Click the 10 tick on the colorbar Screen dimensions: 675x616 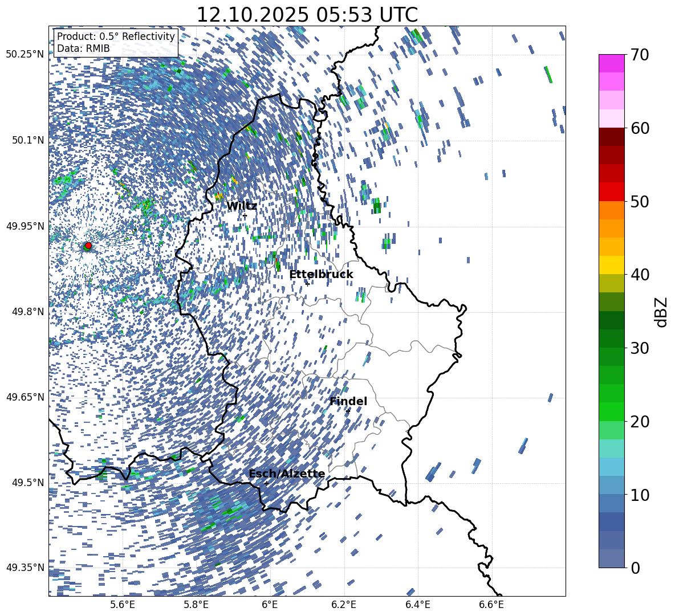point(640,495)
